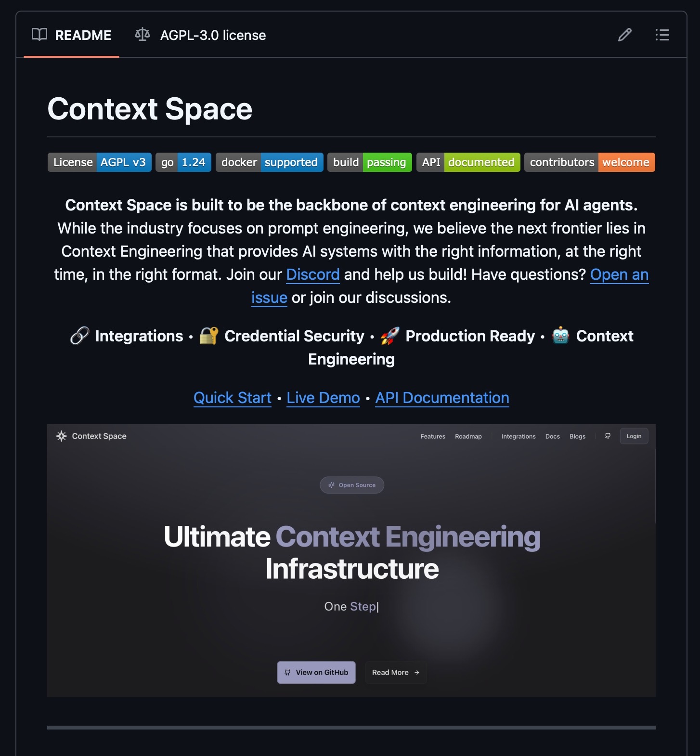Open the Quick Start link

tap(233, 398)
